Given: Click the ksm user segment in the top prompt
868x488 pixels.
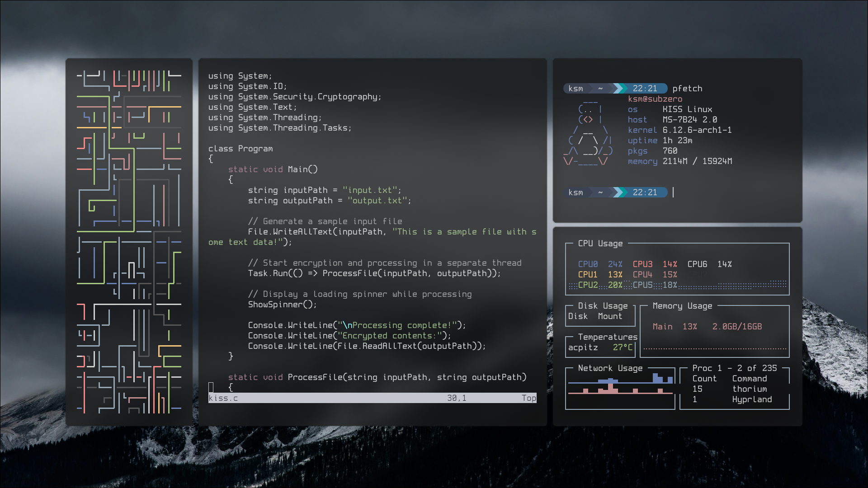Looking at the screenshot, I should (x=576, y=89).
